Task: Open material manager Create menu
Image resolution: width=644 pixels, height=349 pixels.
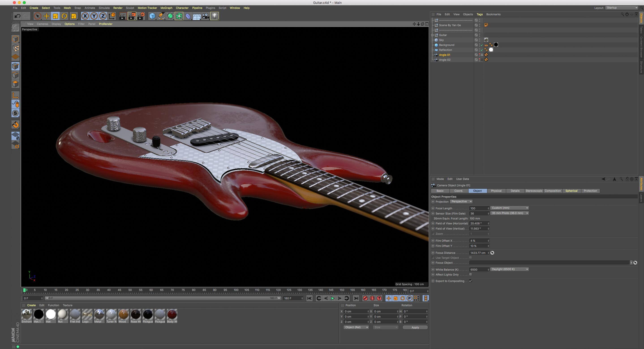Action: (31, 305)
